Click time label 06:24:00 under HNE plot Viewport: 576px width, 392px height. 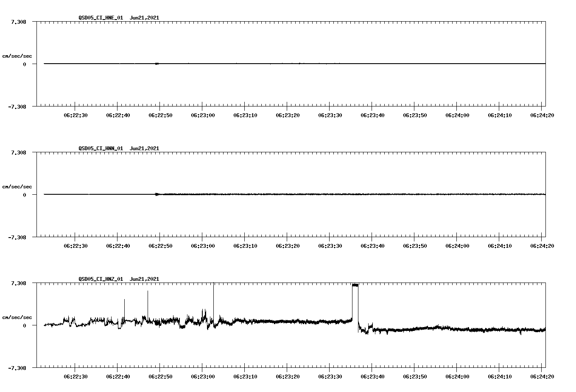point(457,115)
